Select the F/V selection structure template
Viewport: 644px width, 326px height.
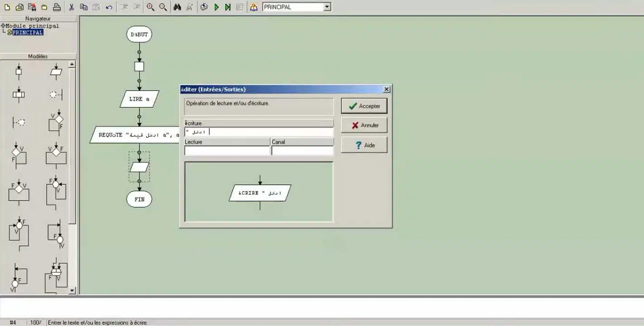[19, 192]
